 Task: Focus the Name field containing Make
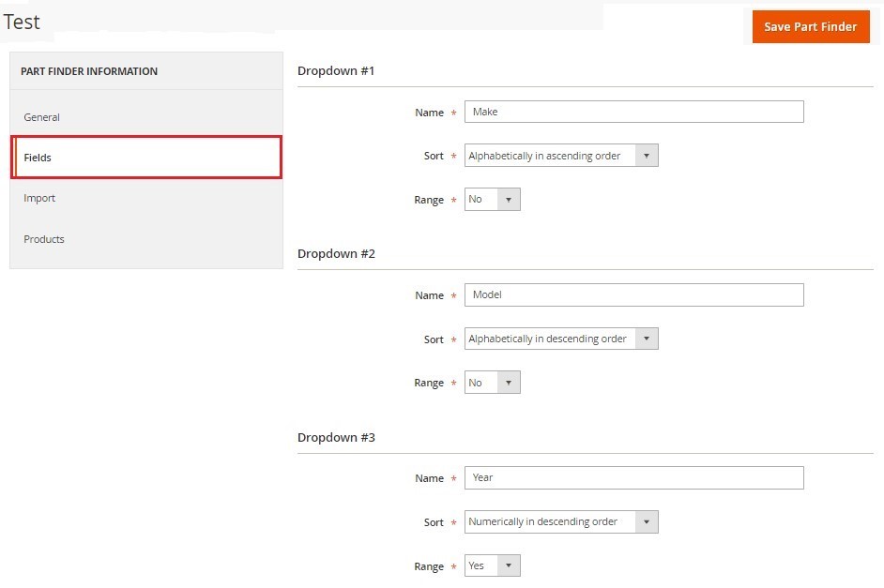(633, 112)
